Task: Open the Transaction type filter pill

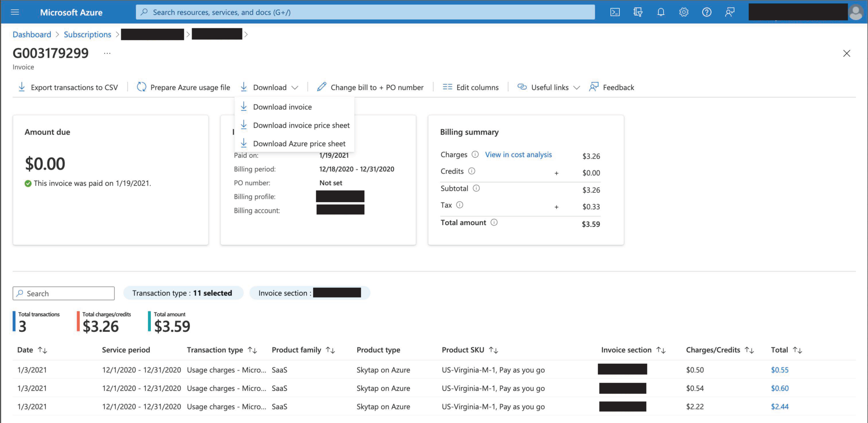Action: 183,293
